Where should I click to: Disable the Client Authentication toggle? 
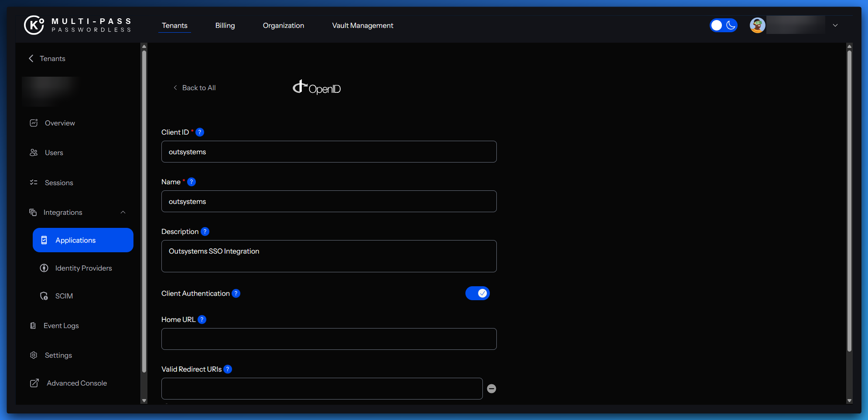[477, 293]
